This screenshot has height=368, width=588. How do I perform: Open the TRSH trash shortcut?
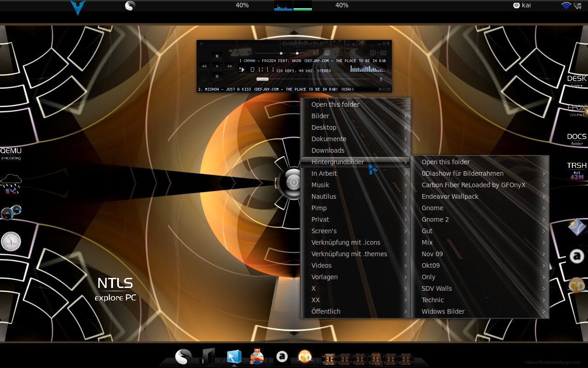click(x=577, y=170)
